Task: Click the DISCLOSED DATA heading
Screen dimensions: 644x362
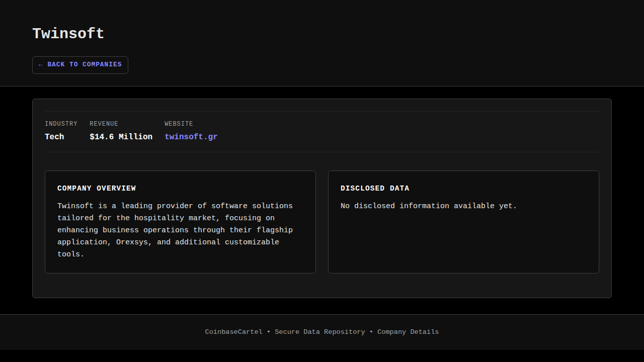Action: tap(375, 189)
